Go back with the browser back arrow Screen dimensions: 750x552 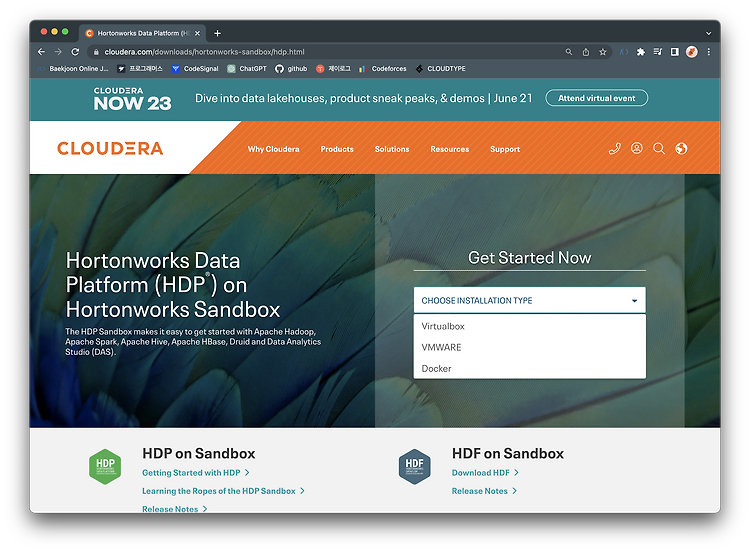tap(41, 52)
